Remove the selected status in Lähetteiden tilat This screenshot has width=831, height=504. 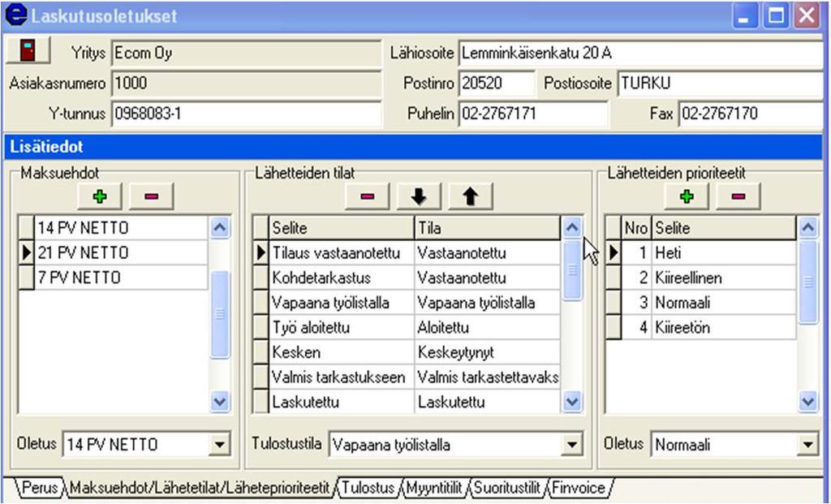coord(368,196)
